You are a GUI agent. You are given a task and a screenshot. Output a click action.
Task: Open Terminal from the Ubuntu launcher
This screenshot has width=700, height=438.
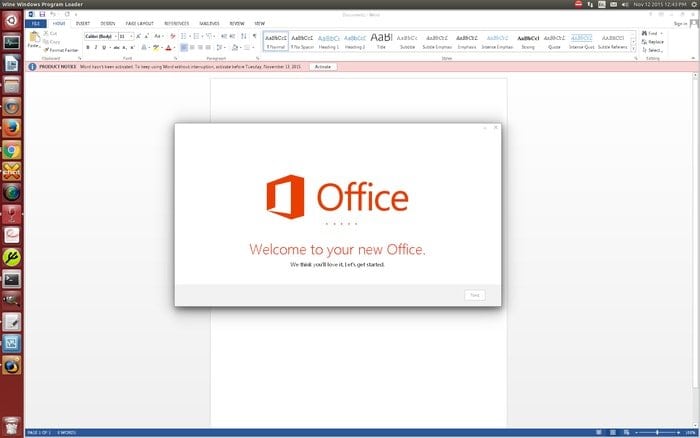[x=12, y=279]
